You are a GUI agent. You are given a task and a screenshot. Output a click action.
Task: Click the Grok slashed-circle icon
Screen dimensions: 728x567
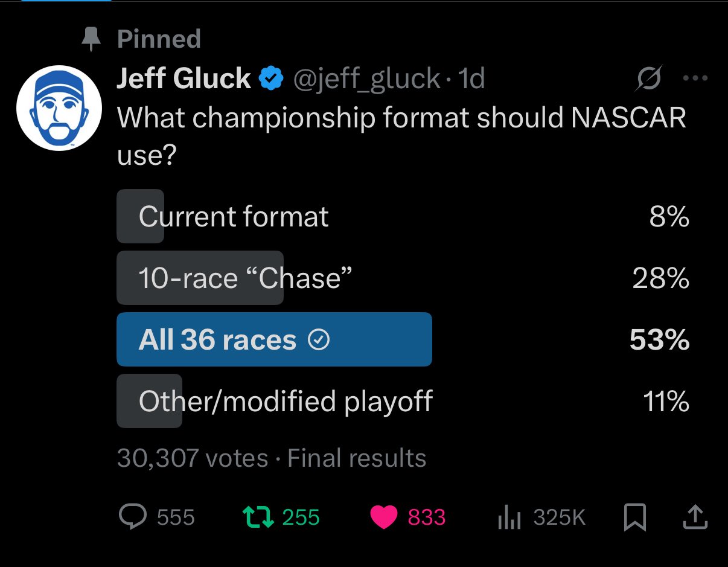648,78
